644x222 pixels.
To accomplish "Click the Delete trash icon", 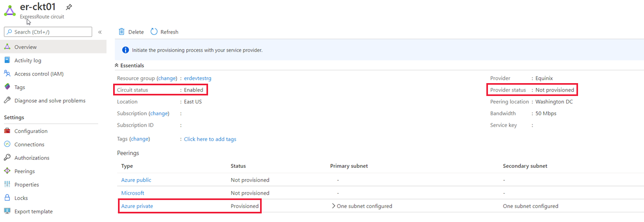I will pos(122,32).
